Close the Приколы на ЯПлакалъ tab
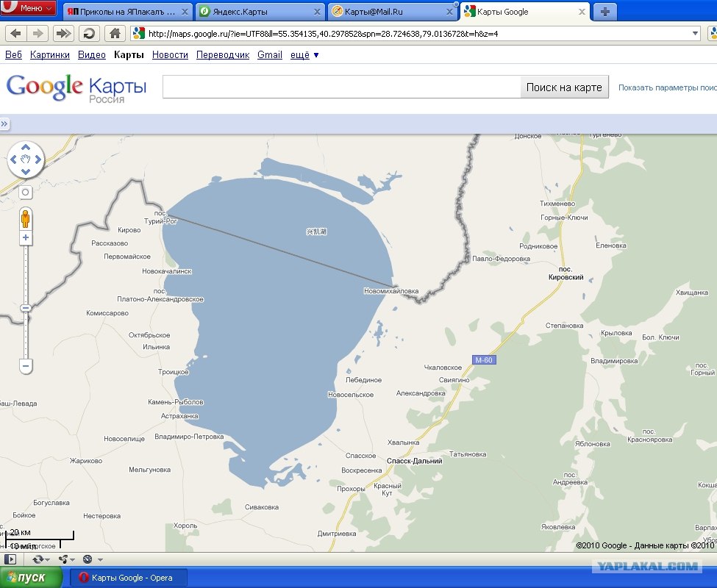 pos(185,12)
